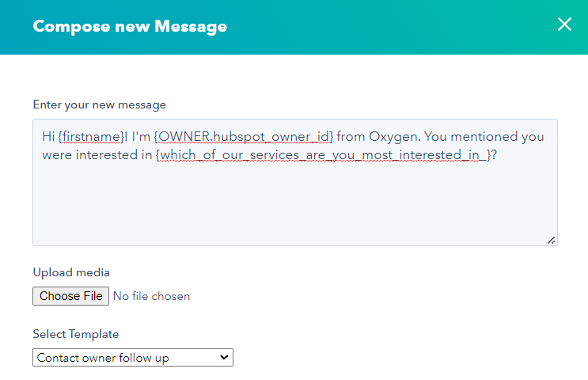This screenshot has width=588, height=380.
Task: Click the 'Select Template' label
Action: point(76,334)
